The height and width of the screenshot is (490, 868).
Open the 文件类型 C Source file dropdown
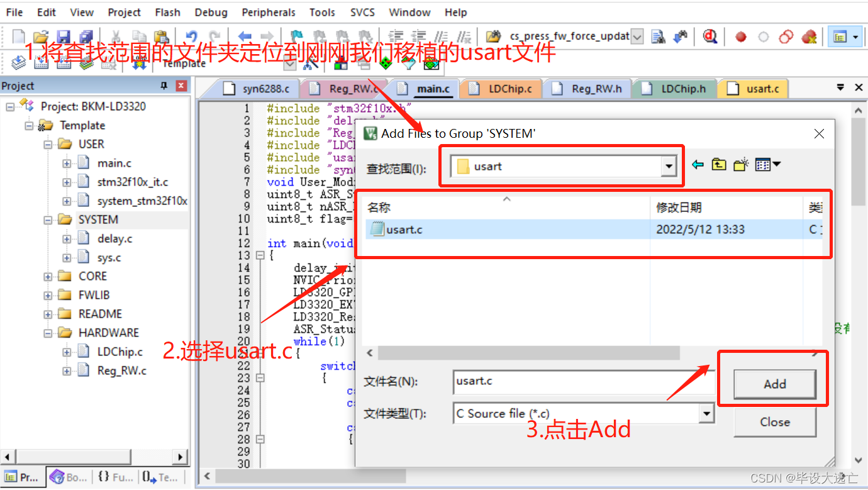(708, 413)
